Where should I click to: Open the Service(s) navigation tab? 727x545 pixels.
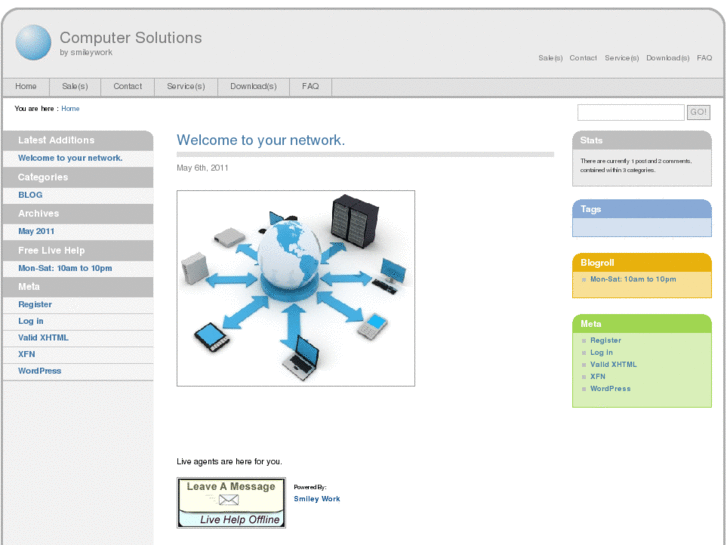pyautogui.click(x=186, y=87)
